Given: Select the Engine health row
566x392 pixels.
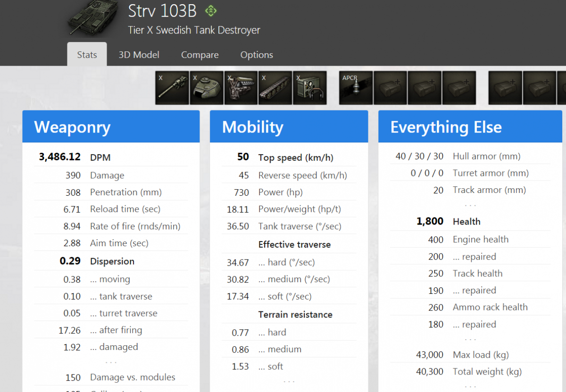Looking at the screenshot, I should [470, 239].
